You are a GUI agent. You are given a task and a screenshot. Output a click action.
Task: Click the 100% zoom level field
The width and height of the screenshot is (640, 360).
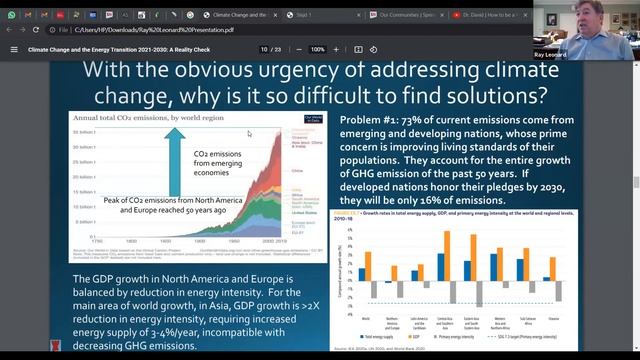tap(318, 49)
